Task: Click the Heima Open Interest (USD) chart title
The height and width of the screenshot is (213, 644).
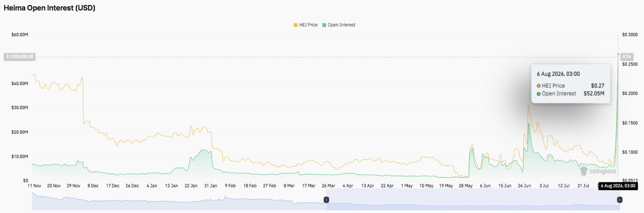Action: (x=49, y=8)
